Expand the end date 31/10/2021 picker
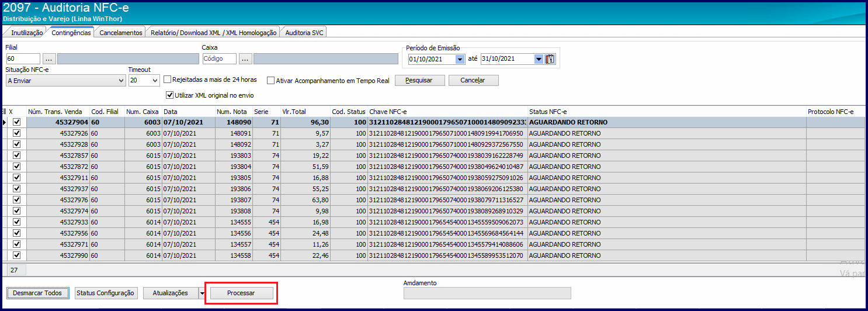This screenshot has width=868, height=311. [539, 59]
